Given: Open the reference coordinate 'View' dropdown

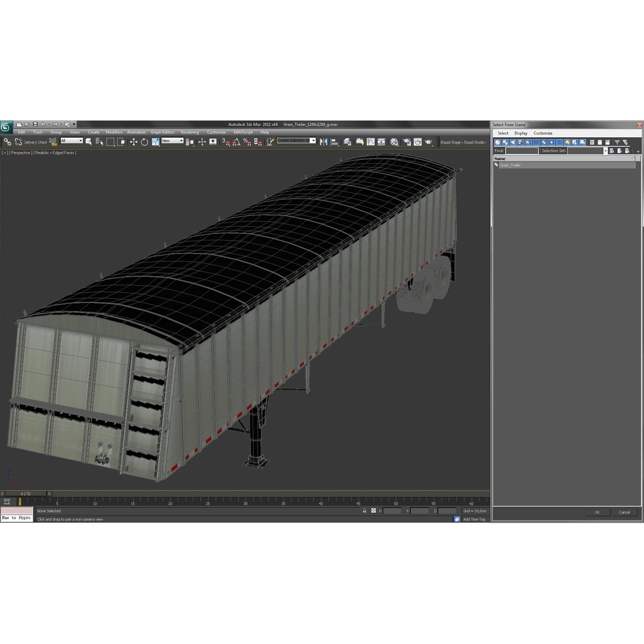Looking at the screenshot, I should click(172, 141).
